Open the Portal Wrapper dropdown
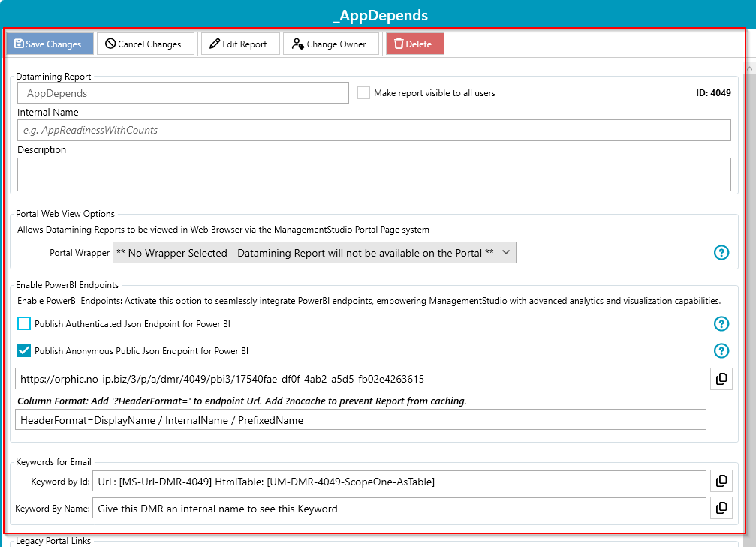 pyautogui.click(x=315, y=253)
